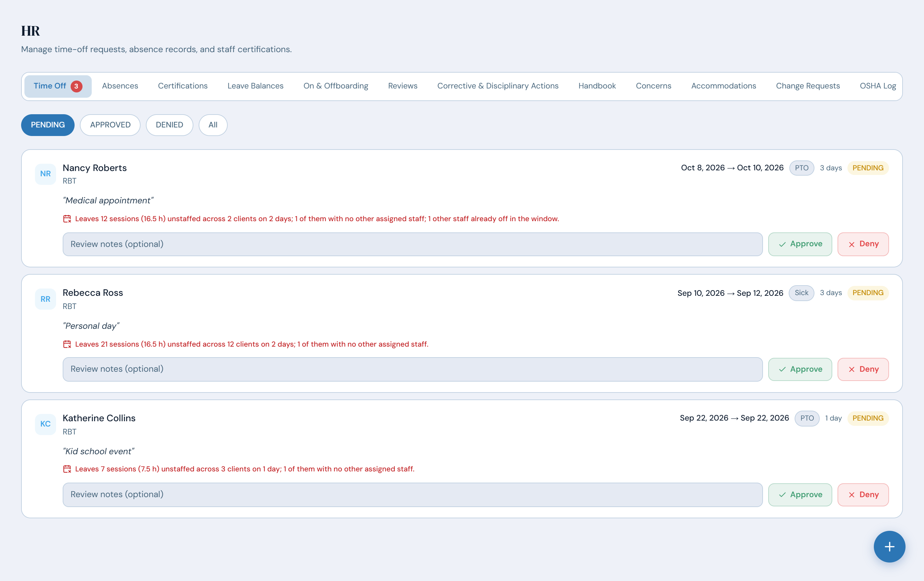Approve Rebecca Ross' sick leave request
This screenshot has width=924, height=581.
(x=800, y=369)
